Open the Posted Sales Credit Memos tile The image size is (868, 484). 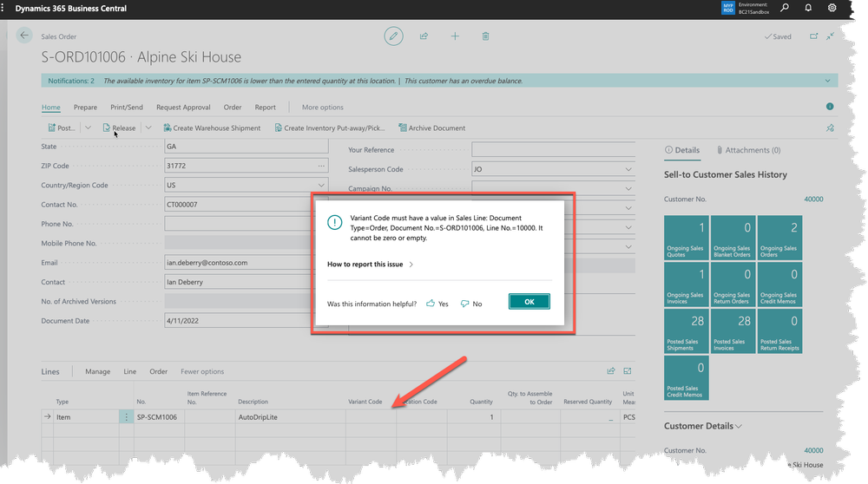point(687,378)
